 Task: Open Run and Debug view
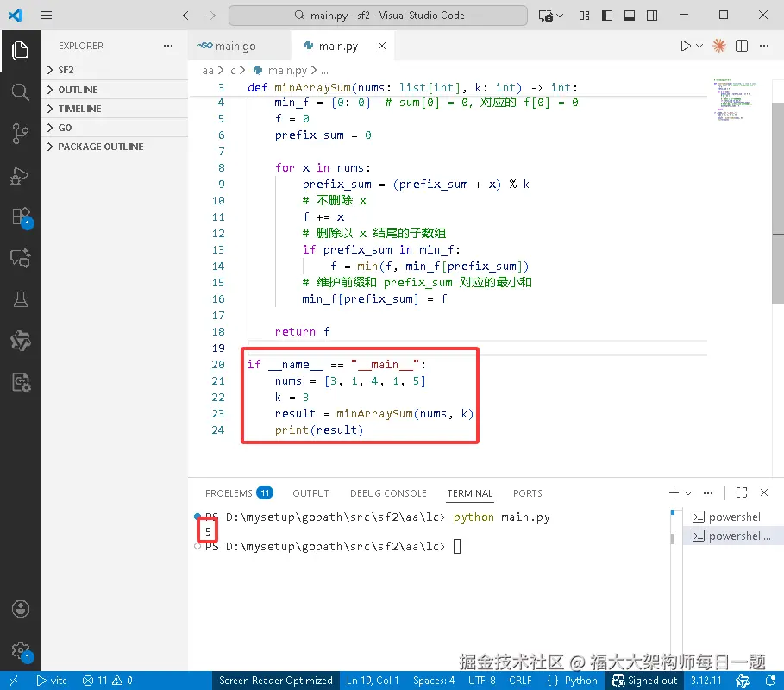20,176
